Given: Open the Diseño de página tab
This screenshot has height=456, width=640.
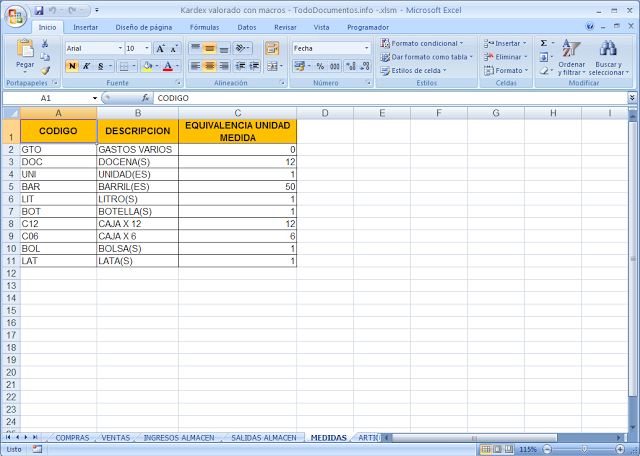Looking at the screenshot, I should [144, 27].
